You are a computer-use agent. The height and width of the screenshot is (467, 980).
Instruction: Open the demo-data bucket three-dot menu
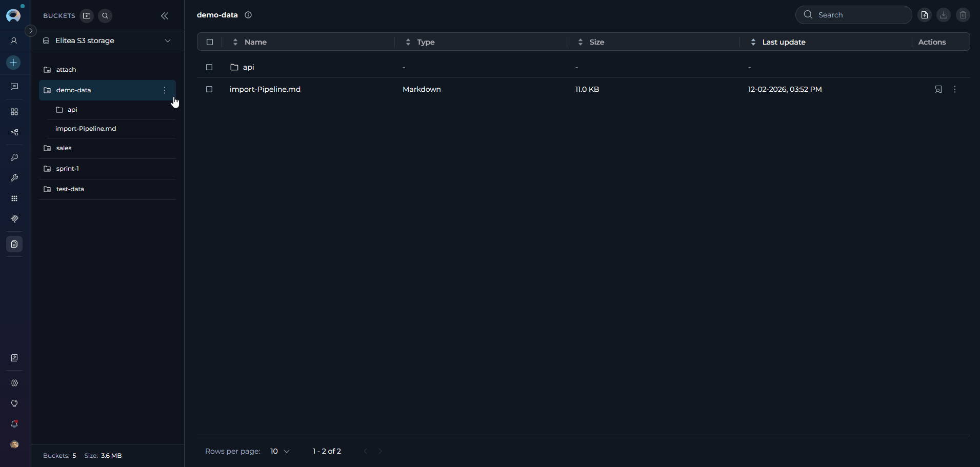coord(165,90)
